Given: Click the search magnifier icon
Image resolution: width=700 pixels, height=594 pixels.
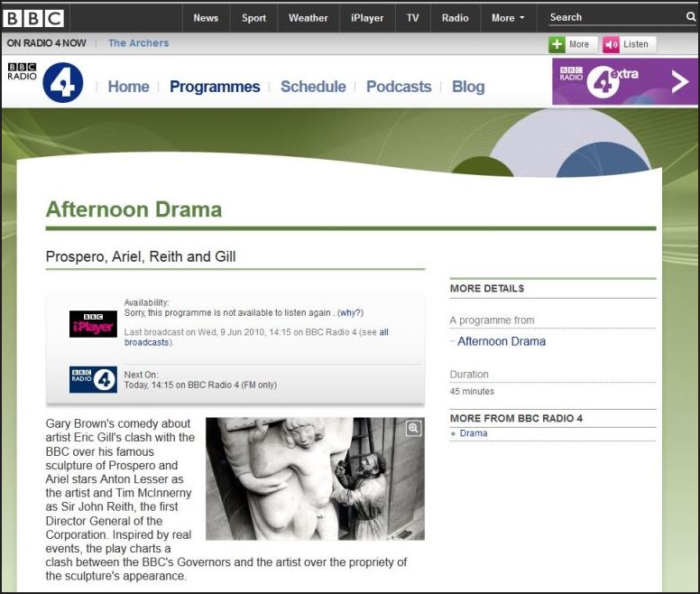Looking at the screenshot, I should click(691, 17).
